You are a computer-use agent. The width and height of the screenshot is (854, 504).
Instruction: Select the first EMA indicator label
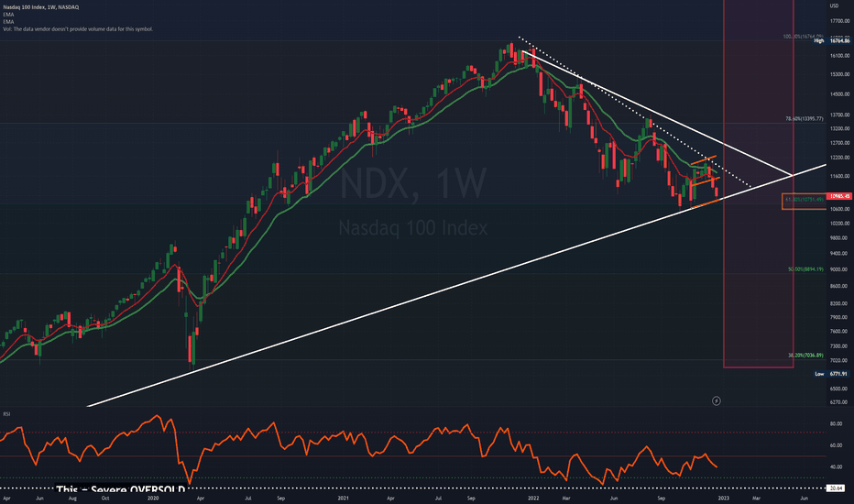click(x=8, y=15)
